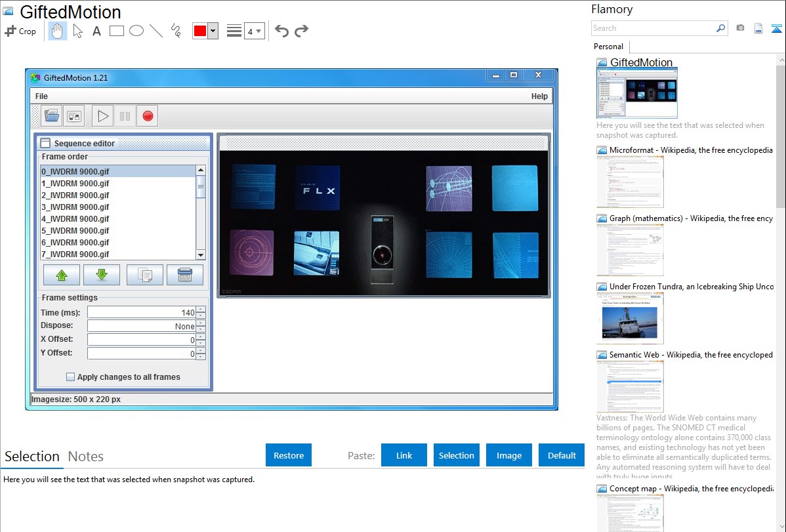Click the frames layout icon beside open folder
Screen dimensions: 786x532
tap(74, 116)
